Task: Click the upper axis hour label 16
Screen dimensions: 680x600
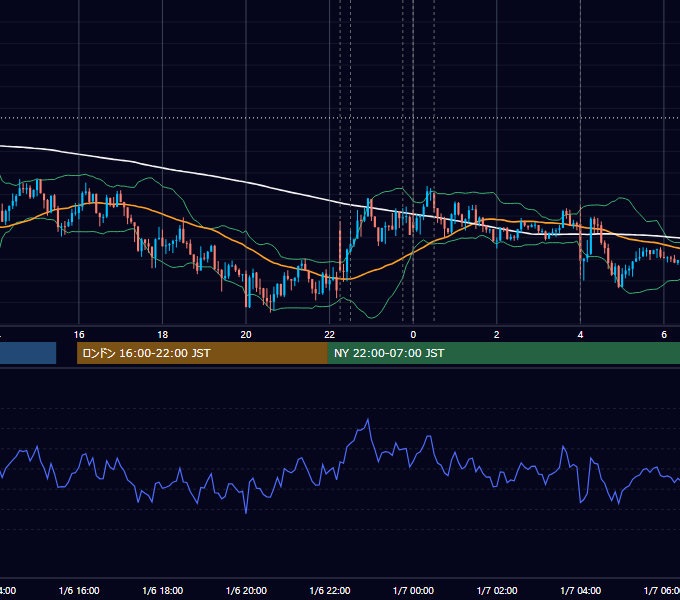Action: click(79, 335)
